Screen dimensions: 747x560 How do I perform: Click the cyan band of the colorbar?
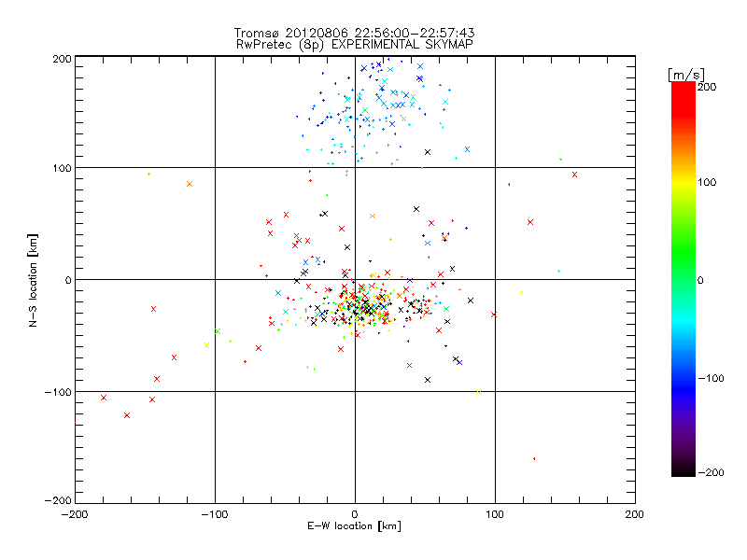point(684,324)
